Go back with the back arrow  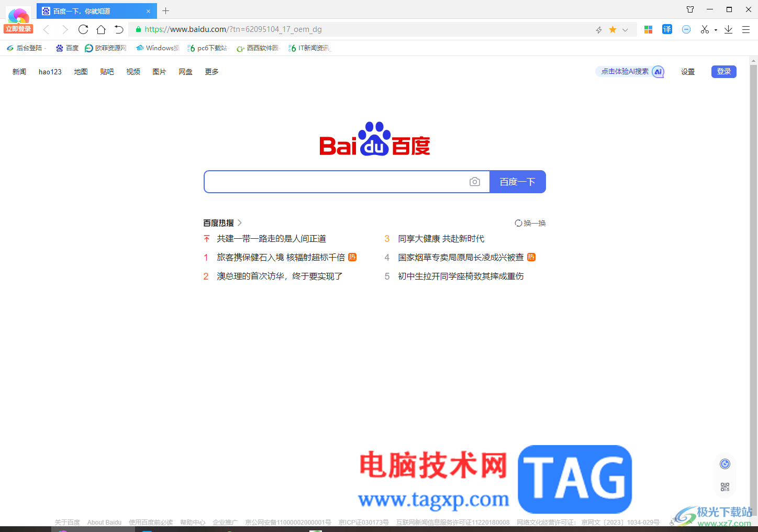46,29
